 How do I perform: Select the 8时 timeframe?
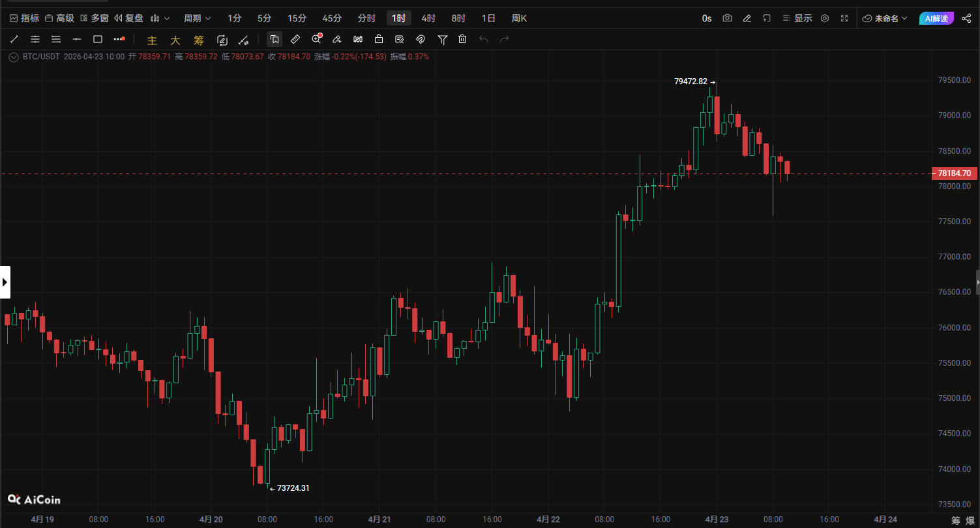[x=458, y=18]
